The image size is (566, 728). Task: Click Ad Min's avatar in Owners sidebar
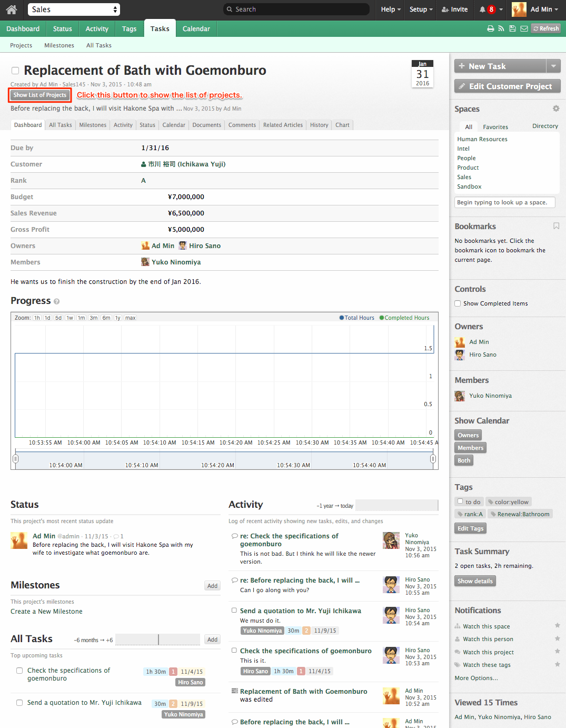[x=460, y=342]
